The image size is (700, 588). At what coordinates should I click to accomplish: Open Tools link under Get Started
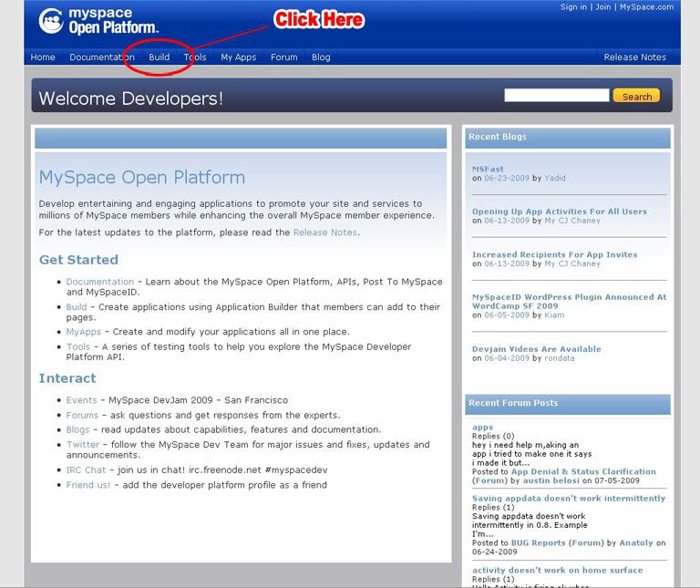tap(78, 346)
